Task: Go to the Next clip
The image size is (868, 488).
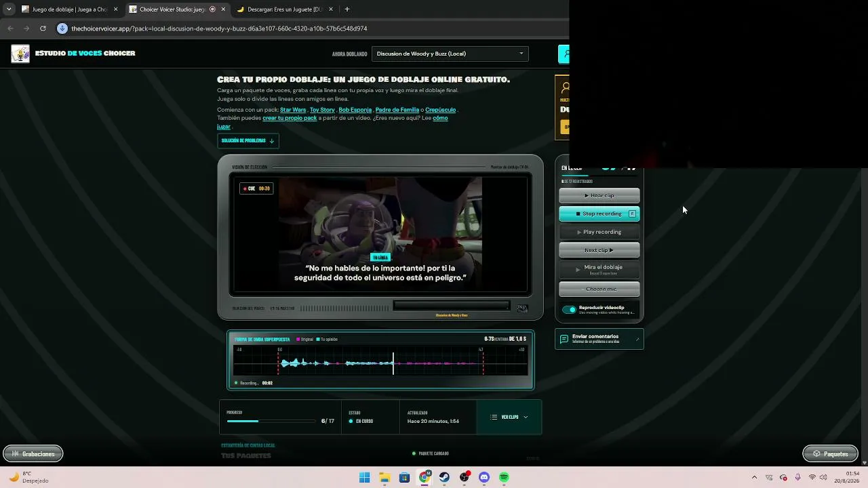Action: (599, 251)
